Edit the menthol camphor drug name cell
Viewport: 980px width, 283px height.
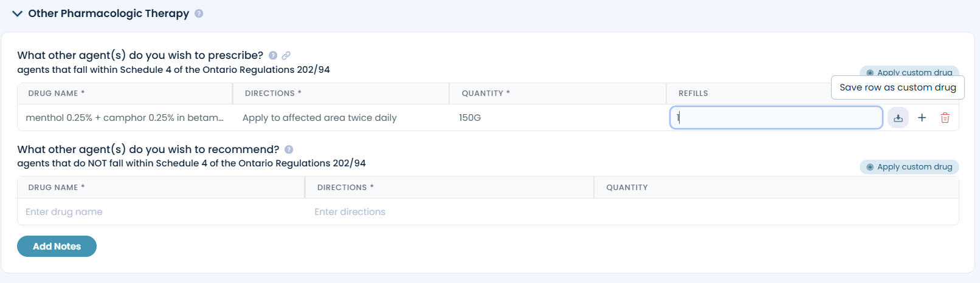click(125, 118)
